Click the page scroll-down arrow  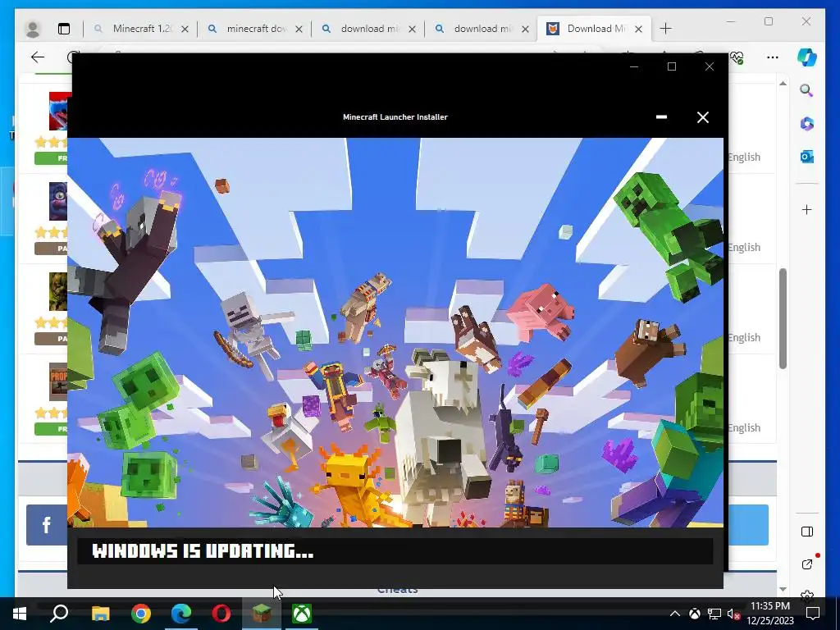783,589
